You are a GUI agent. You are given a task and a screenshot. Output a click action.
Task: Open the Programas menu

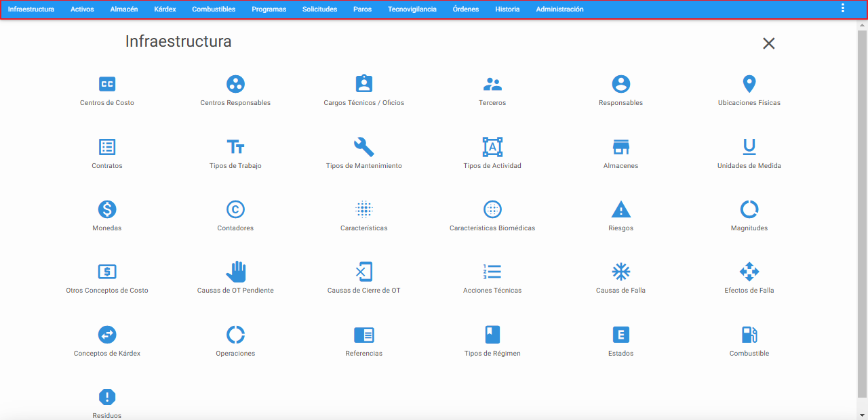[269, 9]
